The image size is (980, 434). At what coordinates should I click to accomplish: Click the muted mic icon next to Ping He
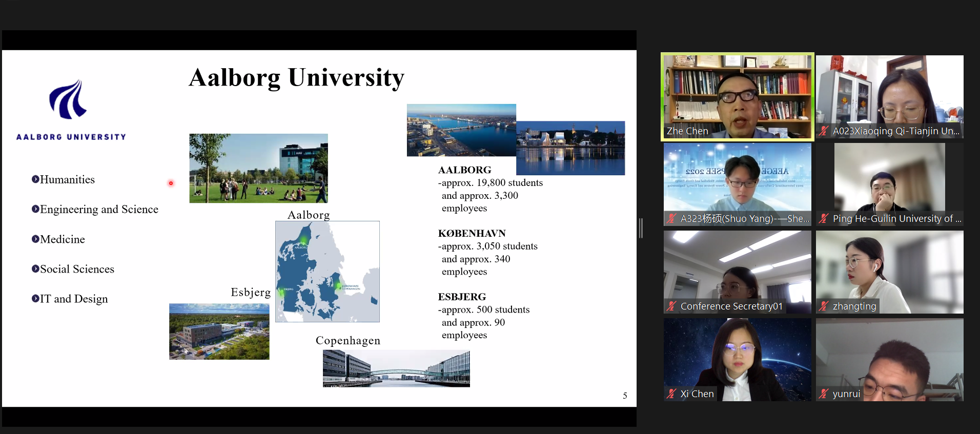coord(824,219)
